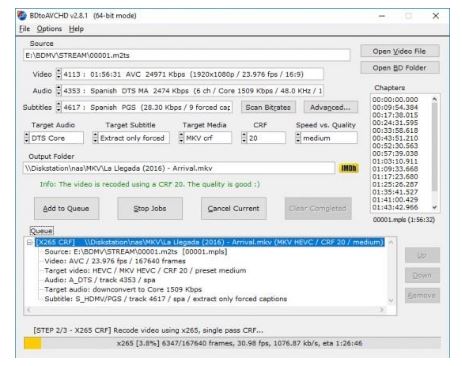Select chapter 00:43:51.210
The width and height of the screenshot is (462, 366).
tap(395, 138)
